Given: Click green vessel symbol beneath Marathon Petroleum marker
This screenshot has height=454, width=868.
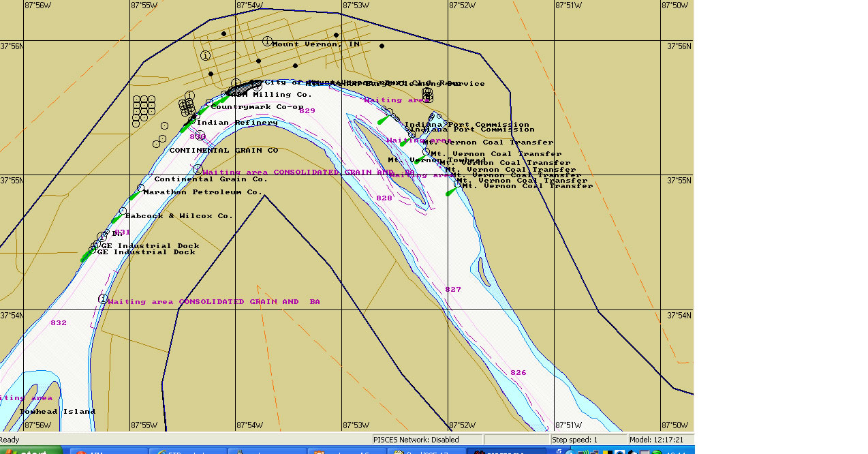Looking at the screenshot, I should click(x=134, y=196).
